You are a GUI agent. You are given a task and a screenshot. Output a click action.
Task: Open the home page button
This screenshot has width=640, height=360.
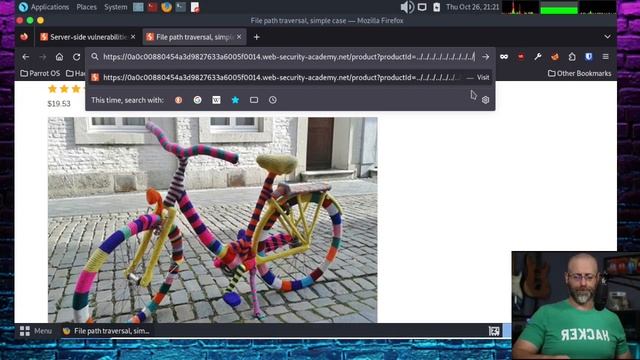pyautogui.click(x=59, y=57)
